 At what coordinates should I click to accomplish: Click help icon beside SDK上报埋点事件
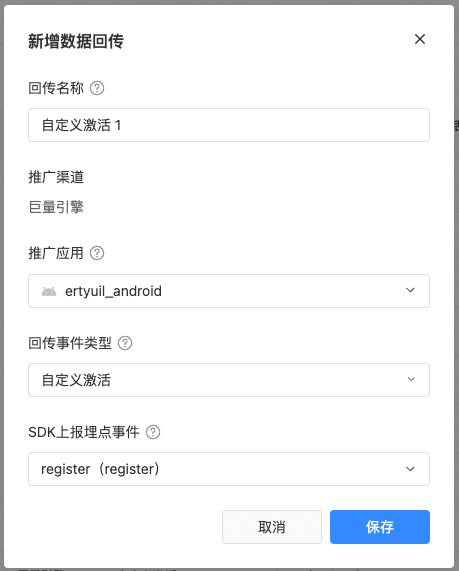tap(153, 432)
